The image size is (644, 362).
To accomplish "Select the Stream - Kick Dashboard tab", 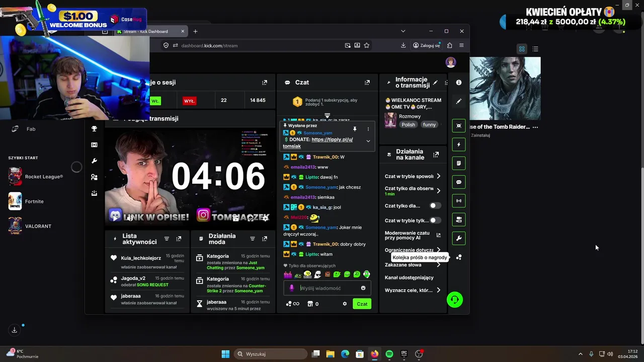I will pyautogui.click(x=150, y=31).
